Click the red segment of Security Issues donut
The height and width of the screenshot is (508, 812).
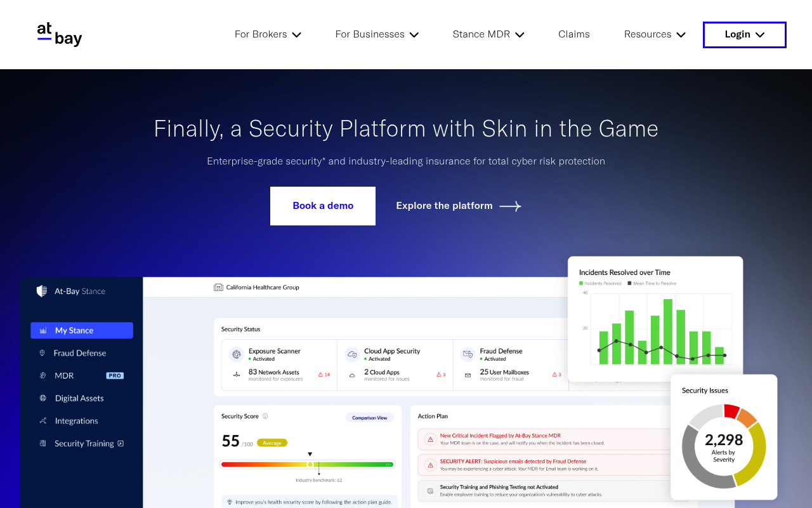coord(731,411)
